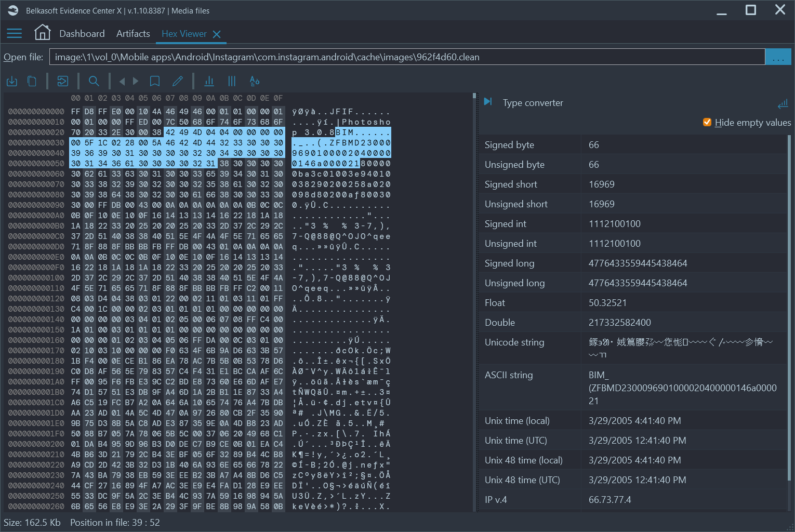This screenshot has height=532, width=795.
Task: Click column header 0F in hex view
Action: (x=279, y=98)
